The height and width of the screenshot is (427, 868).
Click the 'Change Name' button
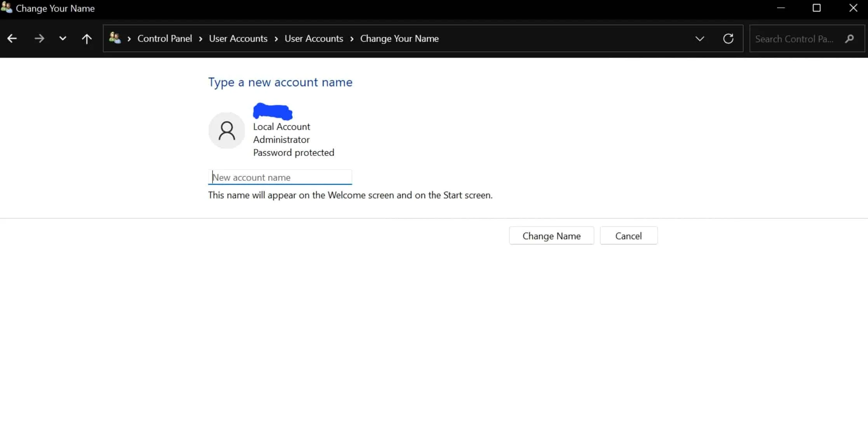coord(551,236)
